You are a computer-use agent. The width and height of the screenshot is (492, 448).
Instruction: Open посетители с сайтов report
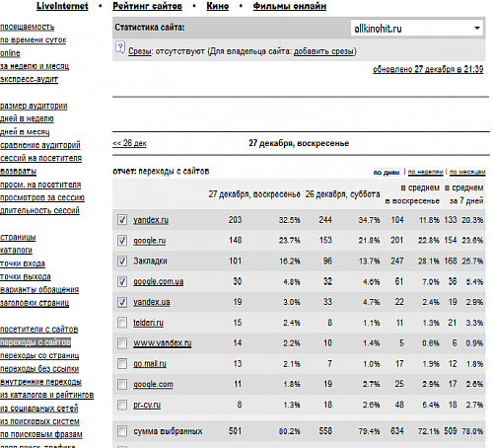pyautogui.click(x=39, y=330)
